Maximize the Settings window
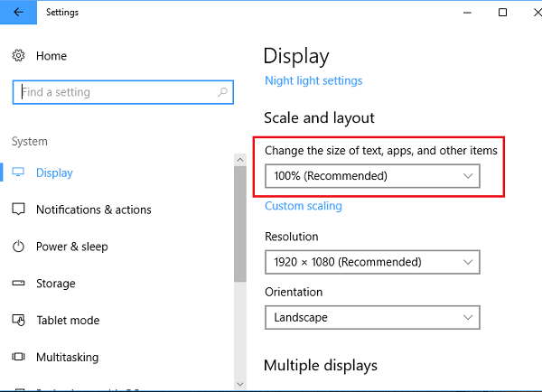542x392 pixels. click(x=502, y=13)
